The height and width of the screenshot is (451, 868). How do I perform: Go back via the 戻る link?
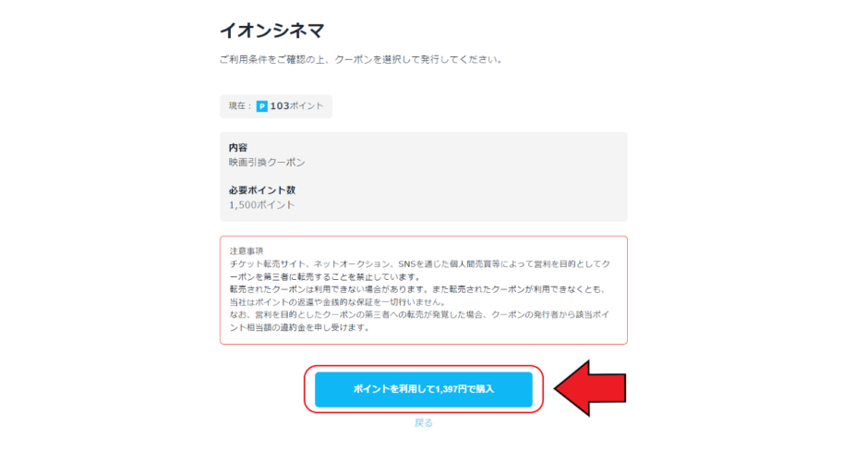point(424,422)
